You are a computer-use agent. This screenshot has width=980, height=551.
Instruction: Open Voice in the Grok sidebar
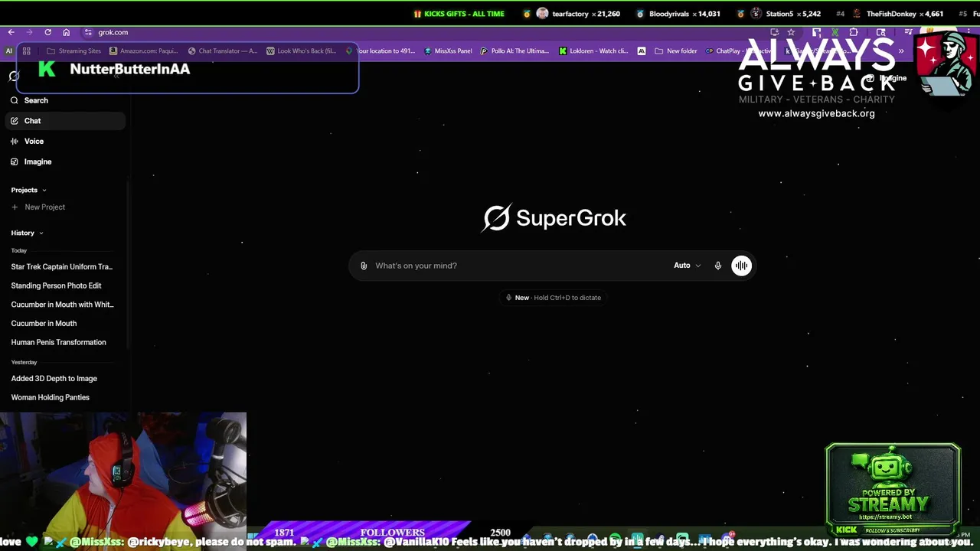click(x=64, y=142)
